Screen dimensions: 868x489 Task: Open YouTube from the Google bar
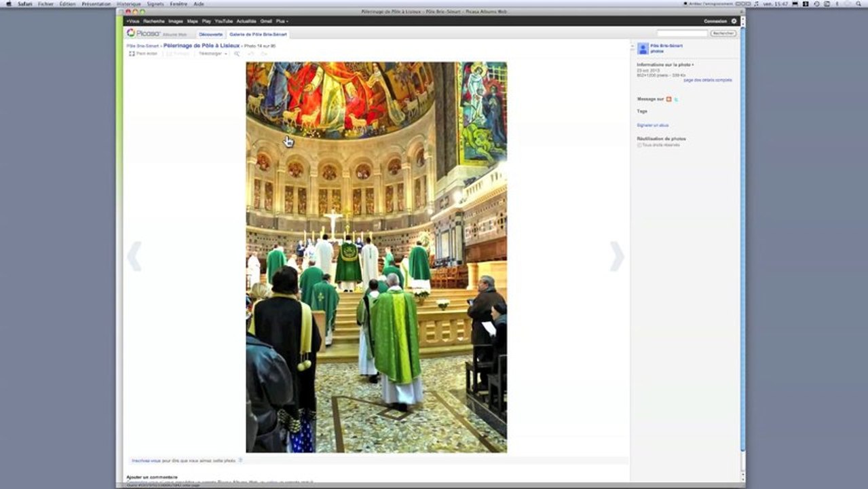click(223, 21)
